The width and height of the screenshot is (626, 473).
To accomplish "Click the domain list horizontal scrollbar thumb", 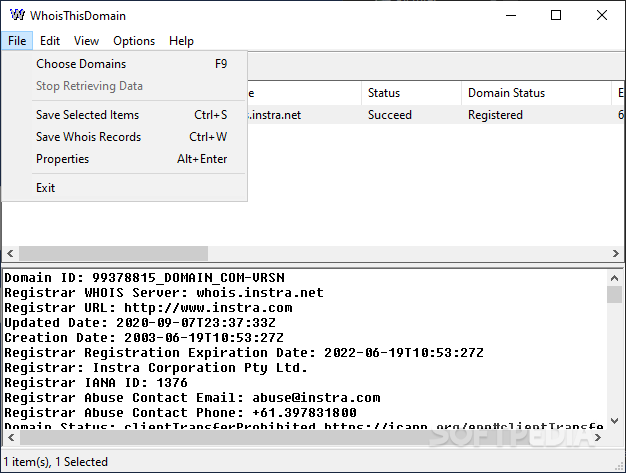I will pyautogui.click(x=113, y=253).
